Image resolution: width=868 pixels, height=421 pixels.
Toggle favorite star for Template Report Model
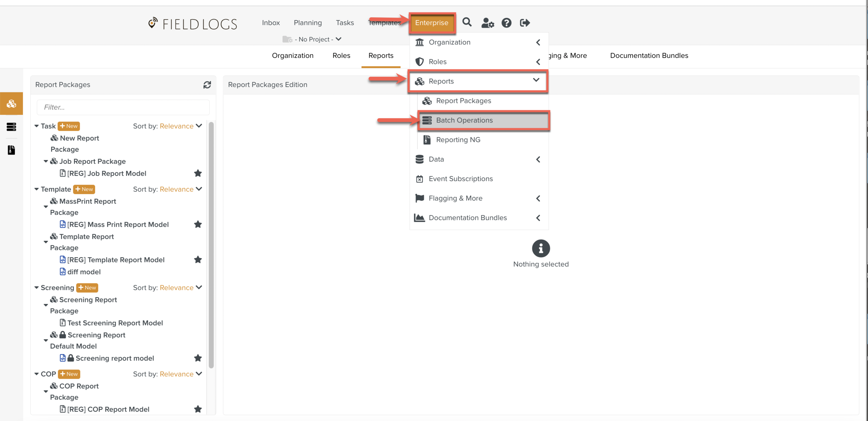[198, 260]
